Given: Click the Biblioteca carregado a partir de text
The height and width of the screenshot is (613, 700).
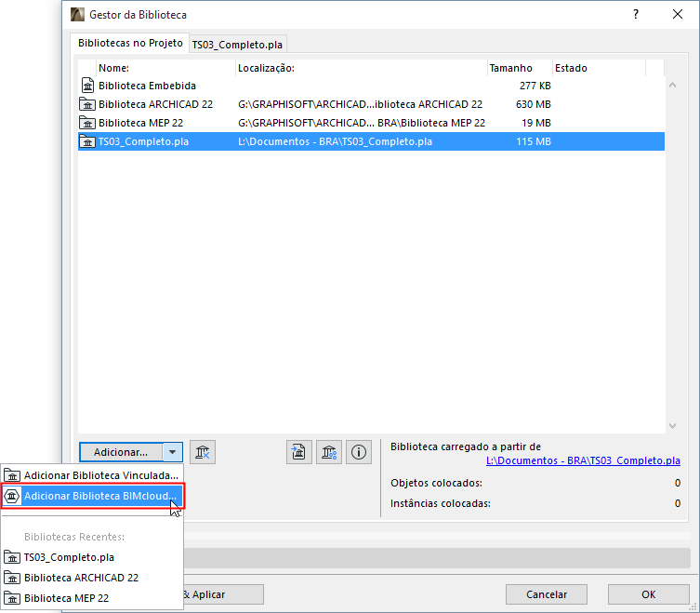Looking at the screenshot, I should click(466, 446).
